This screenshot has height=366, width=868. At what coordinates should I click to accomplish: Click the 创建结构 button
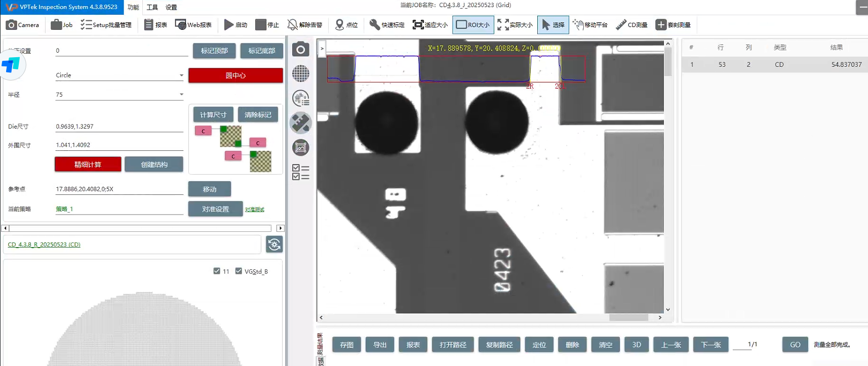pos(154,165)
